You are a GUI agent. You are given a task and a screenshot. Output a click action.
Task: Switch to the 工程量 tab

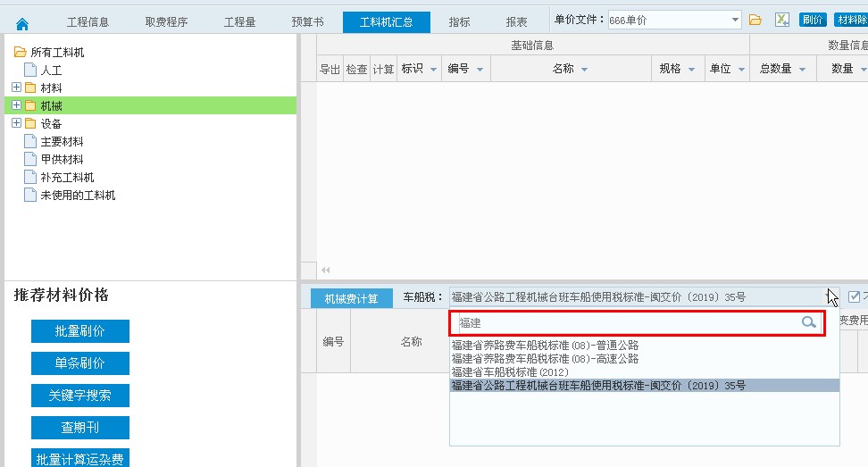pos(239,22)
